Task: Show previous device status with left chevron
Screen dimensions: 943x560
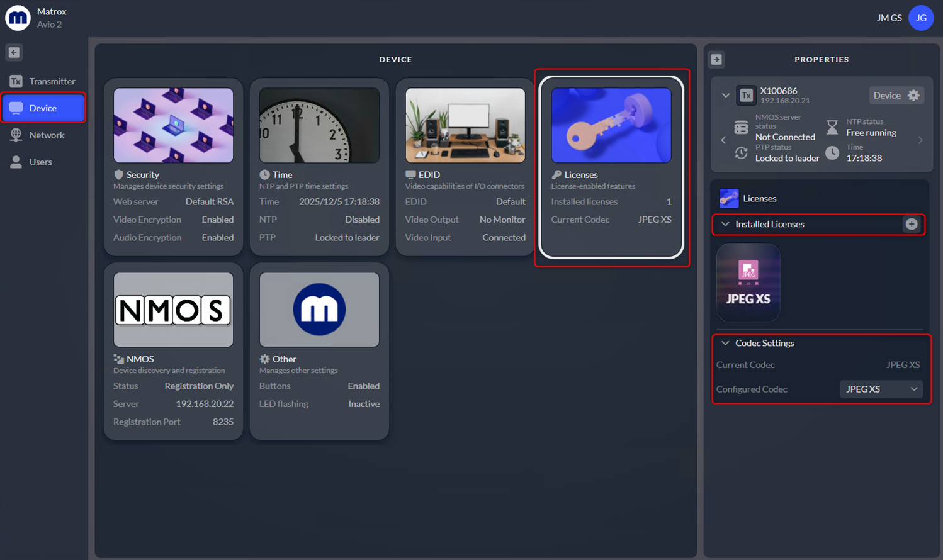Action: point(723,140)
